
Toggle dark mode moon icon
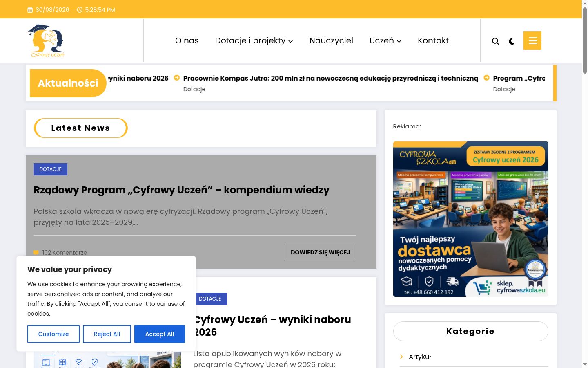click(x=512, y=41)
